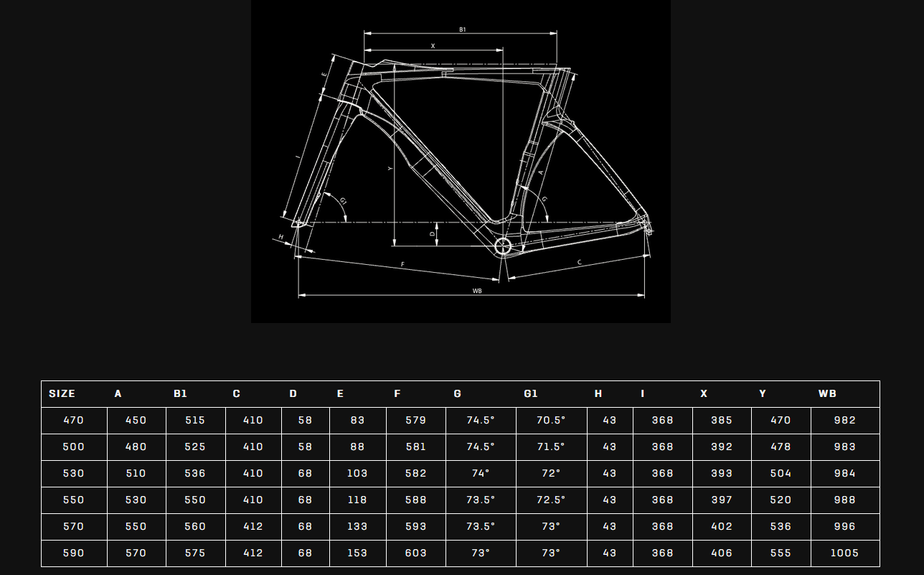The height and width of the screenshot is (575, 924).
Task: Select the 397 value in column X
Action: (722, 500)
